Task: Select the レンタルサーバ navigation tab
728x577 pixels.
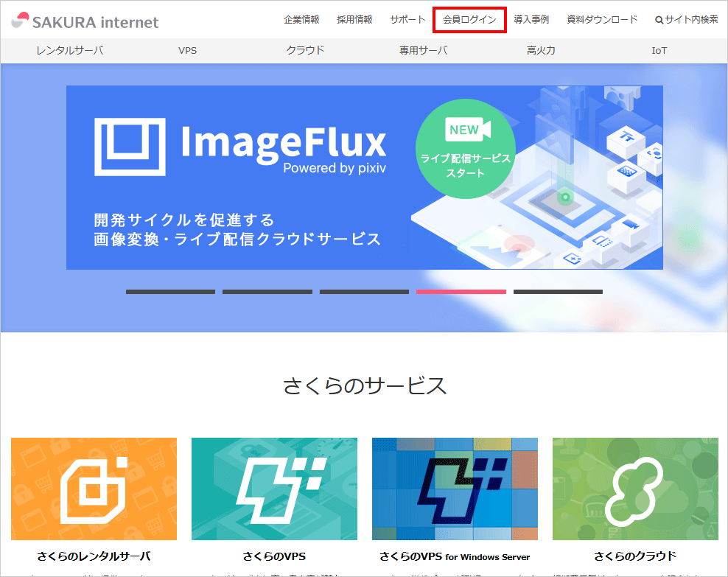Action: (70, 50)
